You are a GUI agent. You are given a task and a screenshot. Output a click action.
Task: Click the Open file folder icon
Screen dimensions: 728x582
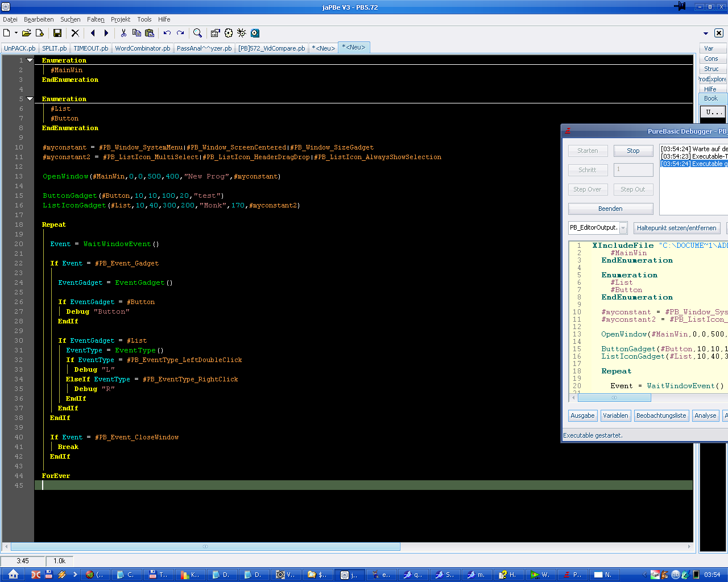coord(26,34)
